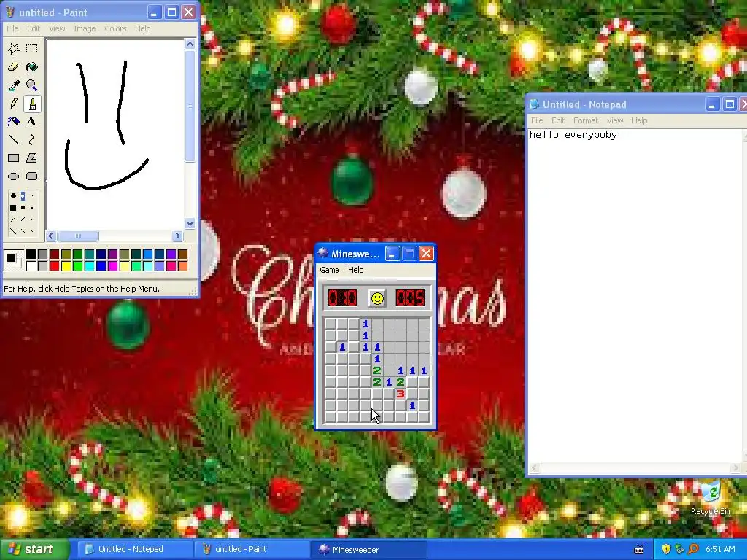Select magenta in the Paint palette
747x560 pixels.
pyautogui.click(x=112, y=265)
